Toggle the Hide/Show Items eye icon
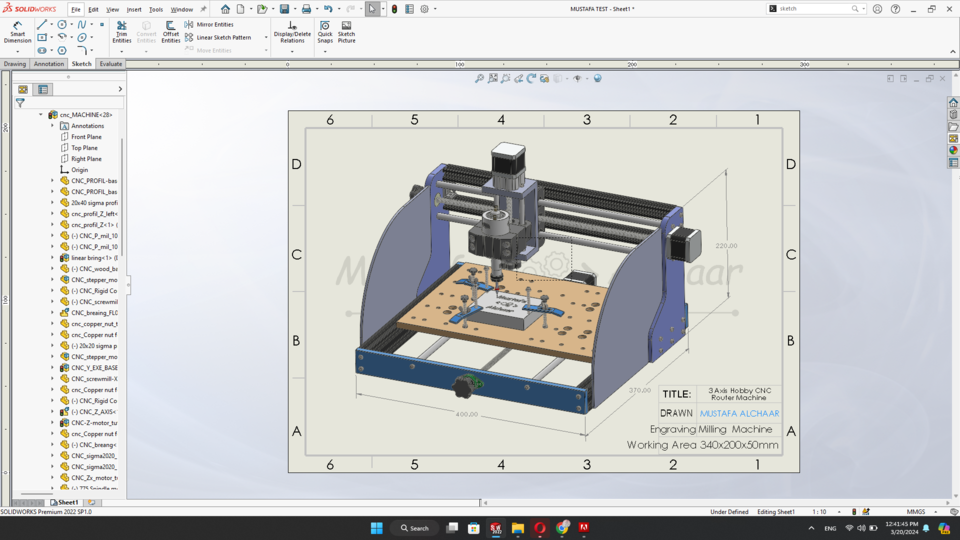Screen dimensions: 960x540 pos(577,78)
